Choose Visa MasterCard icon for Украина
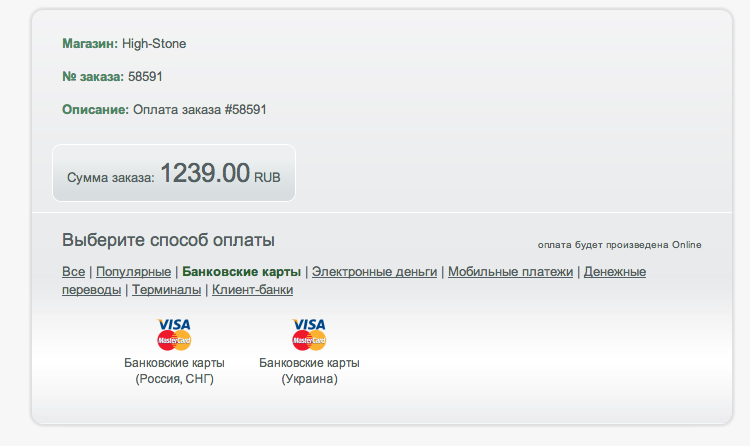The width and height of the screenshot is (750, 446). click(x=309, y=334)
